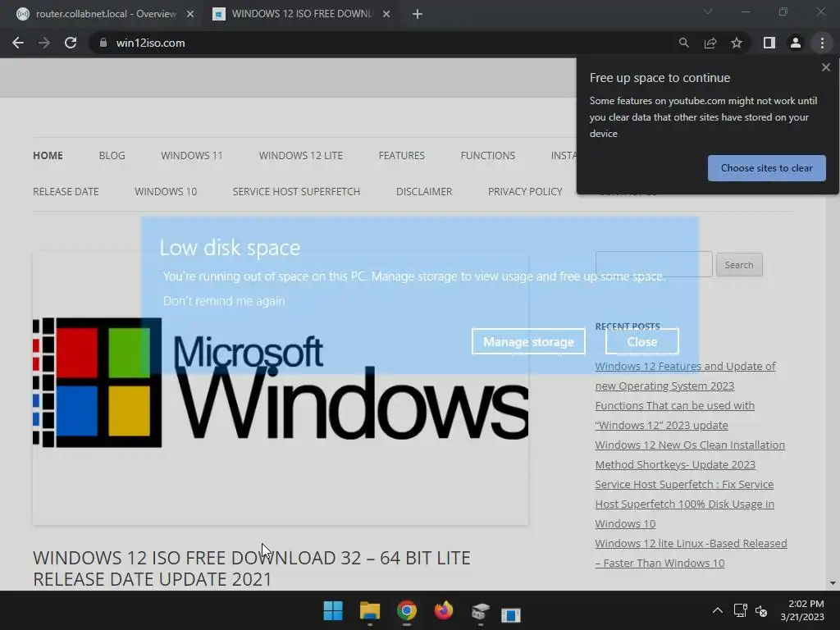This screenshot has width=840, height=630.
Task: Open WINDOWS 11 navigation link
Action: (191, 155)
